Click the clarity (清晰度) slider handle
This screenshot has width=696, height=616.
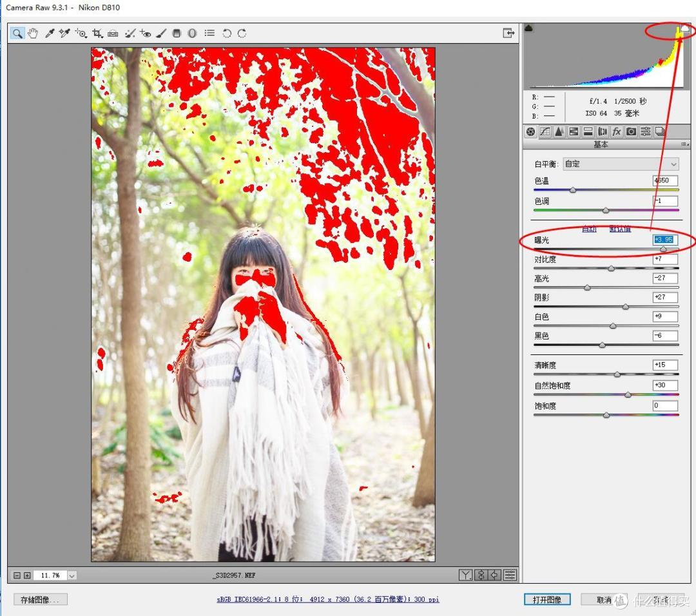[617, 374]
